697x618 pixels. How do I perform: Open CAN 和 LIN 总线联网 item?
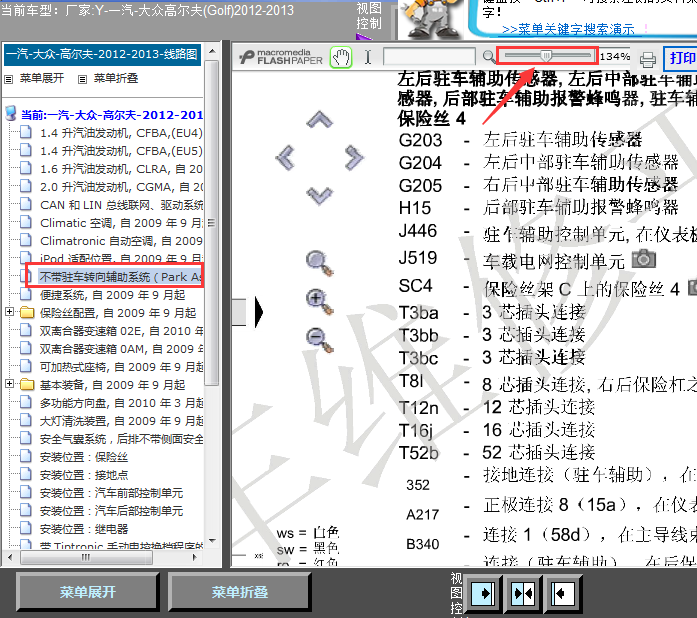[121, 205]
